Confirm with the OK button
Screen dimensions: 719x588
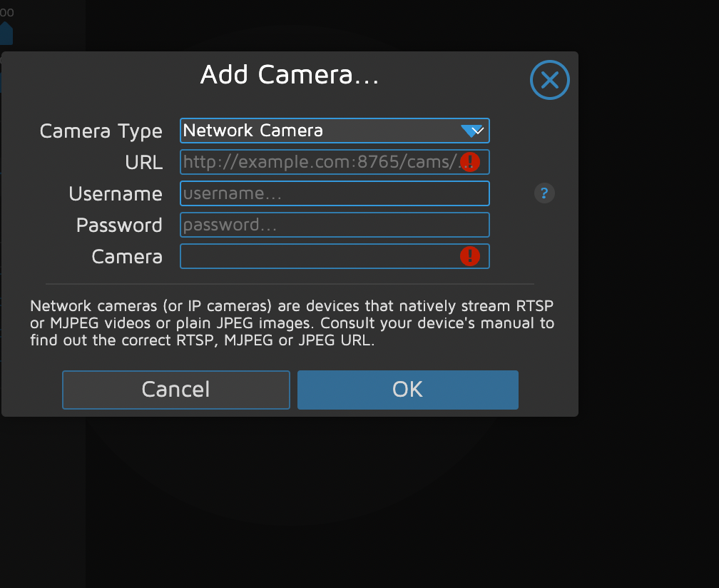point(407,390)
